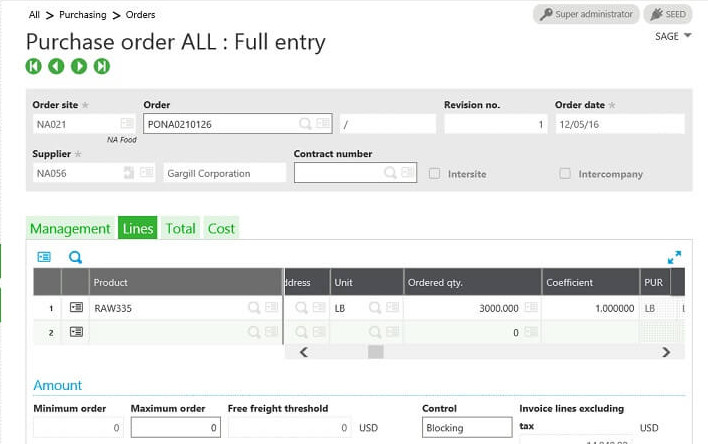Open line 1 row details icon
The height and width of the screenshot is (444, 708).
76,308
